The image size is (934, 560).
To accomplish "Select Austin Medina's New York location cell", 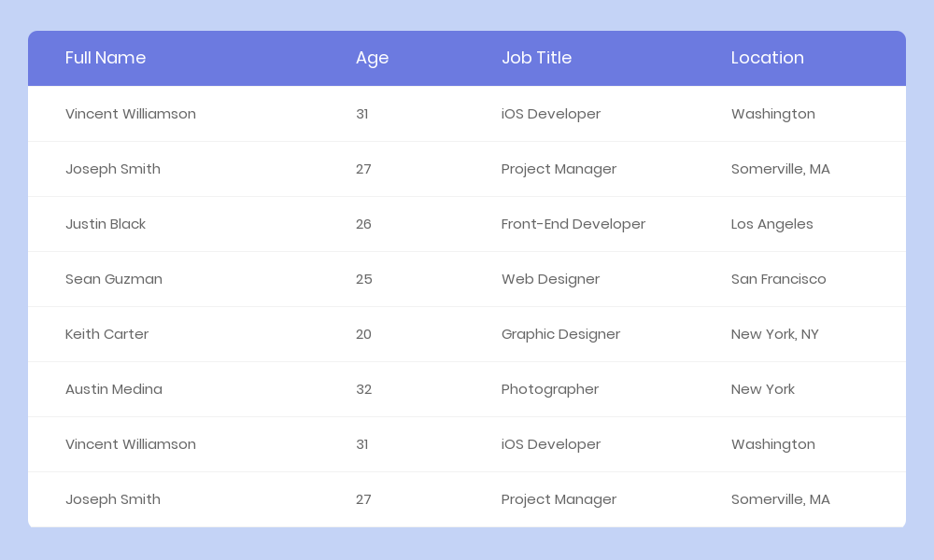I will click(762, 389).
